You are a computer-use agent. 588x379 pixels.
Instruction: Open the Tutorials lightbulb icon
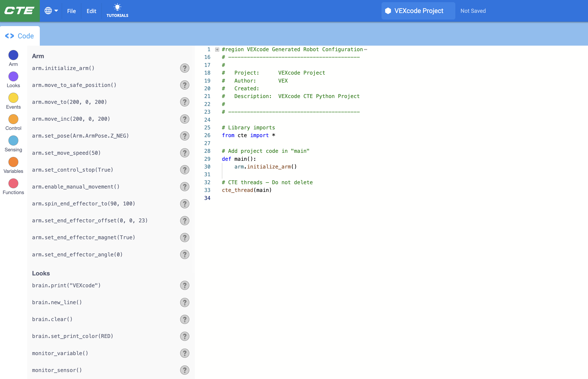coord(117,7)
